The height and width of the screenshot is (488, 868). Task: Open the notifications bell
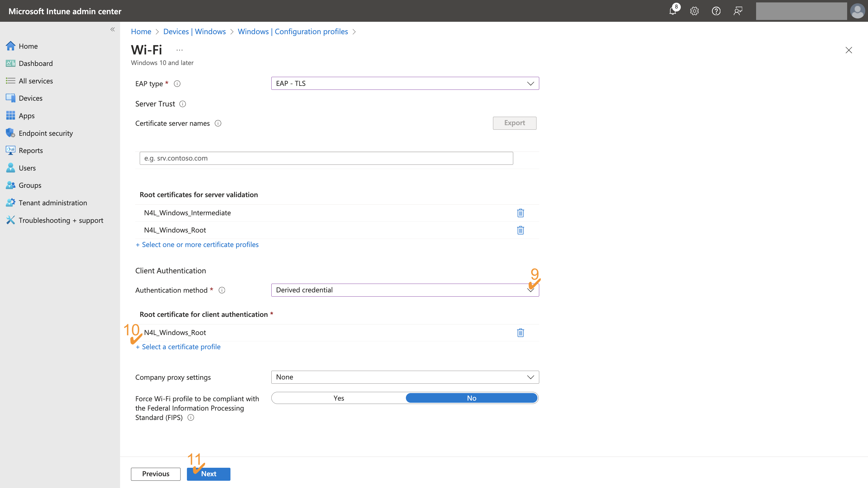click(x=673, y=11)
